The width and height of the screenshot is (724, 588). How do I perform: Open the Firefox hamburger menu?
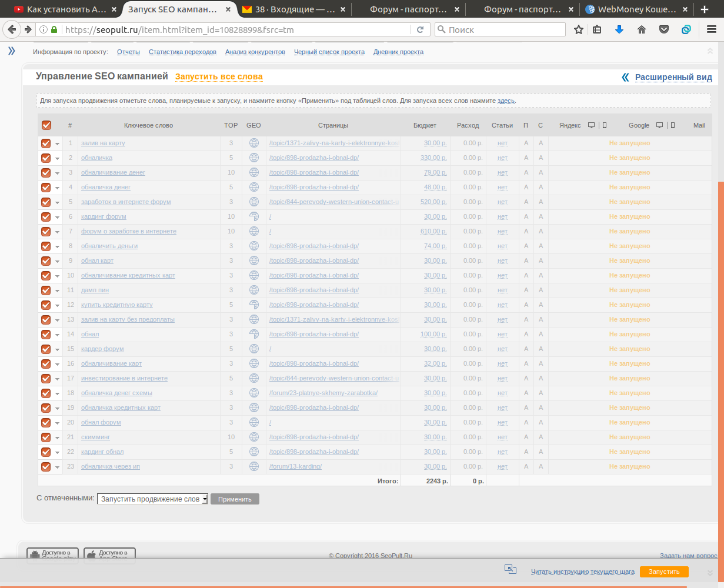click(x=711, y=29)
